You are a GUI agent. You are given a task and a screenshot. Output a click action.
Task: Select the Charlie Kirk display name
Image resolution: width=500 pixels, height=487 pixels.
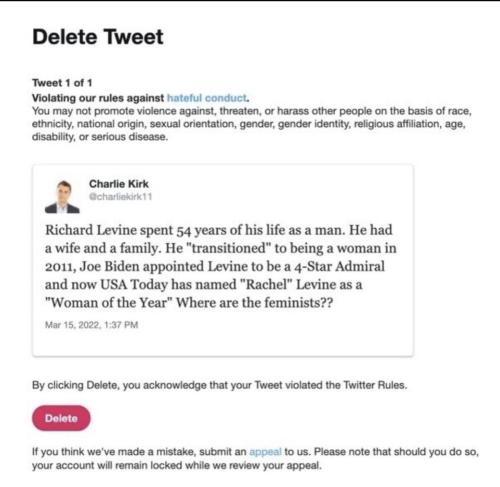pos(119,184)
